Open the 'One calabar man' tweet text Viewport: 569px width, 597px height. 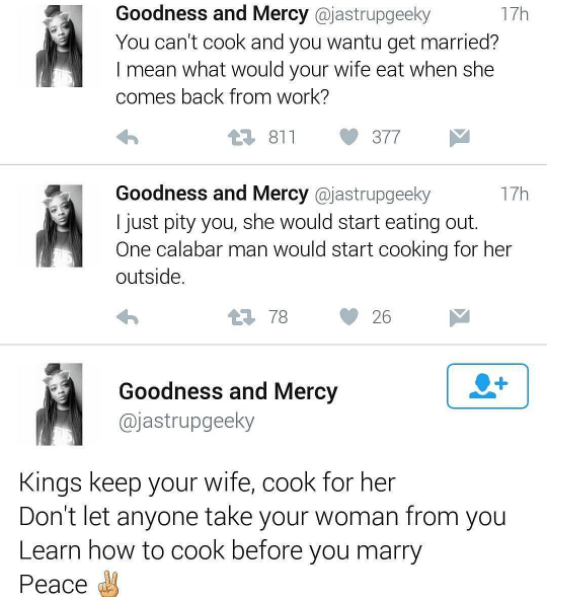(313, 250)
